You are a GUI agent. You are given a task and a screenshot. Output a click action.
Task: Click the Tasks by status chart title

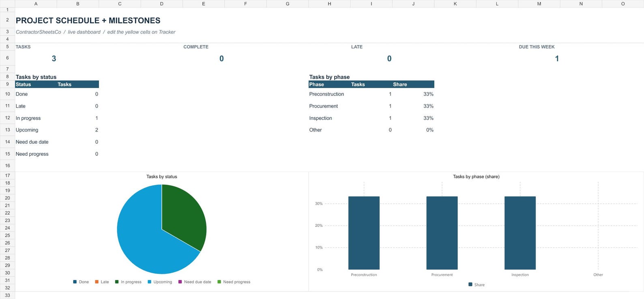point(162,177)
